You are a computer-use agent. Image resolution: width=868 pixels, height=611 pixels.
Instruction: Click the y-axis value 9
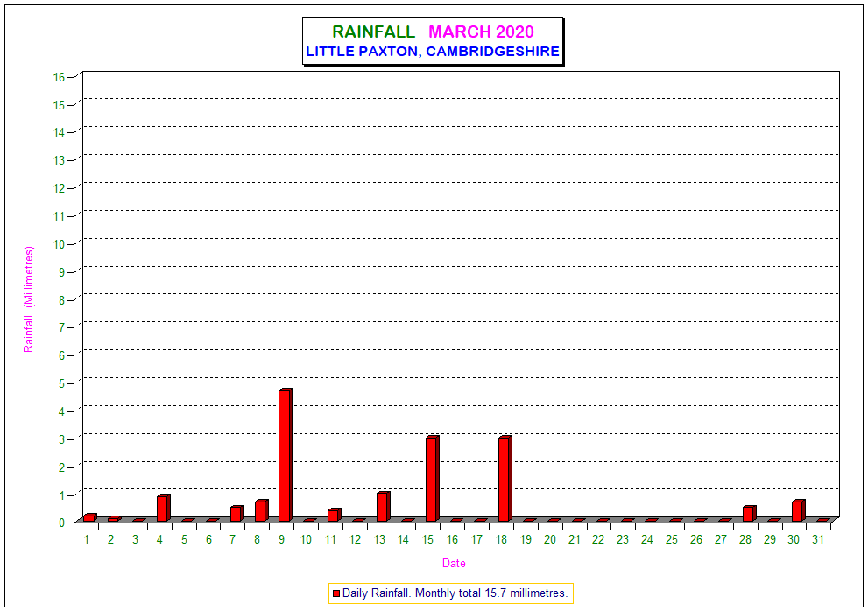tap(62, 272)
